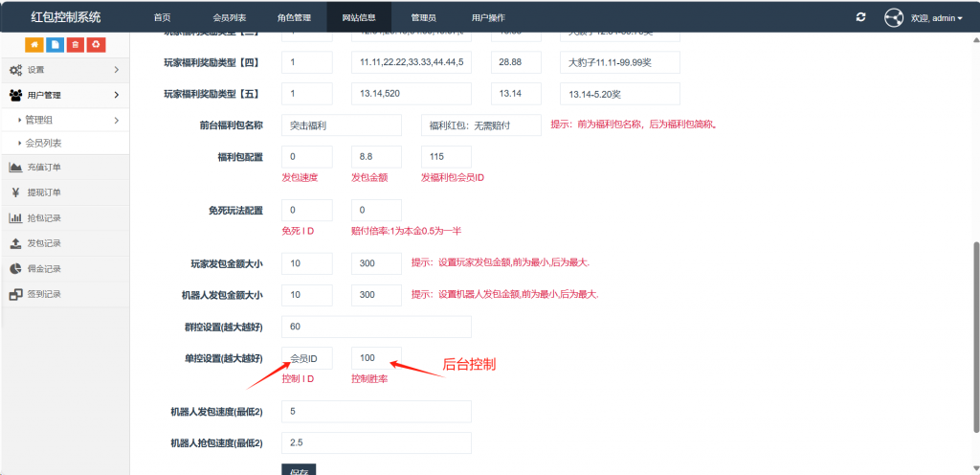This screenshot has width=980, height=475.
Task: Click the admin avatar icon
Action: click(x=894, y=17)
